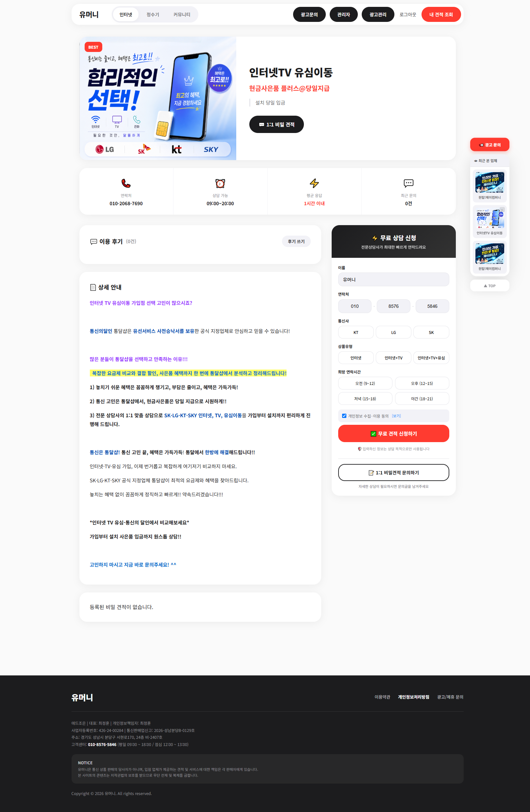Click the floating 광고 문의 button
The width and height of the screenshot is (530, 812).
point(490,145)
